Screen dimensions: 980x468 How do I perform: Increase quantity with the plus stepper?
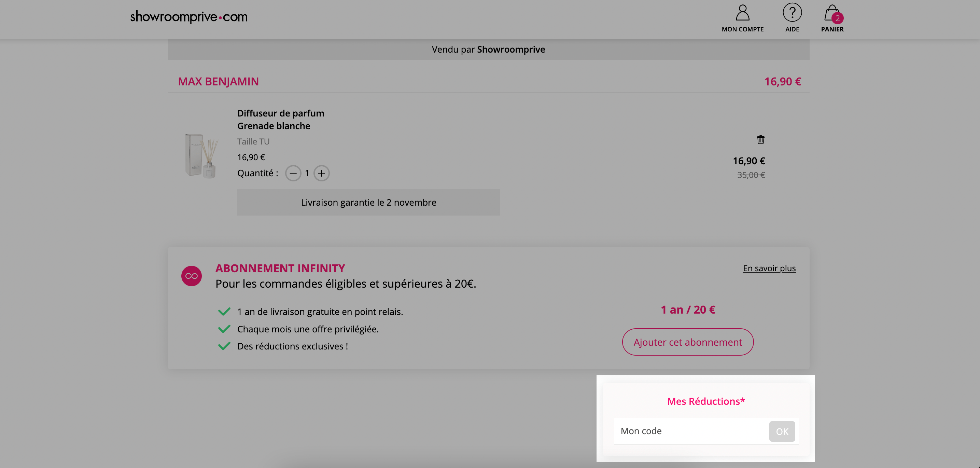coord(321,173)
